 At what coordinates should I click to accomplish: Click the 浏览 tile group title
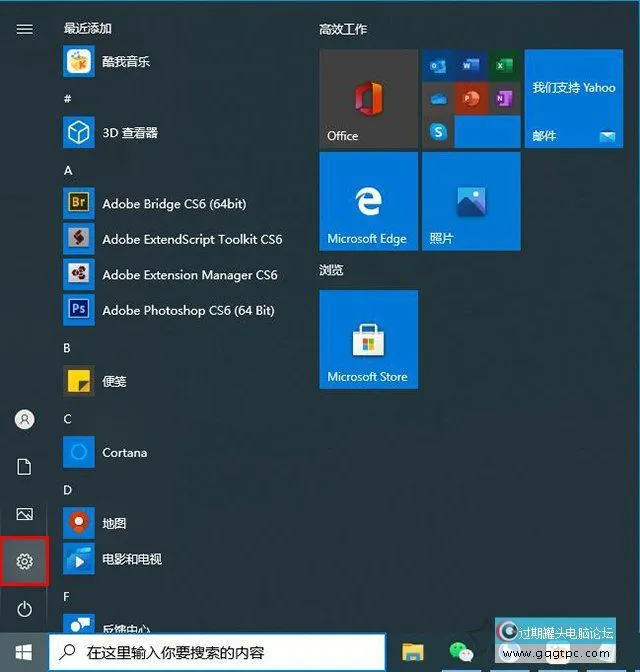tap(331, 270)
